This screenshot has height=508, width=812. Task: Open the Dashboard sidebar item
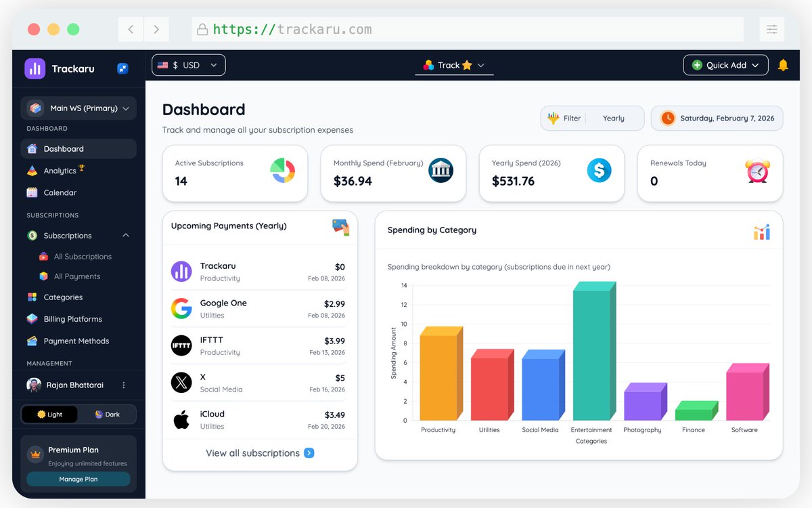[78, 149]
